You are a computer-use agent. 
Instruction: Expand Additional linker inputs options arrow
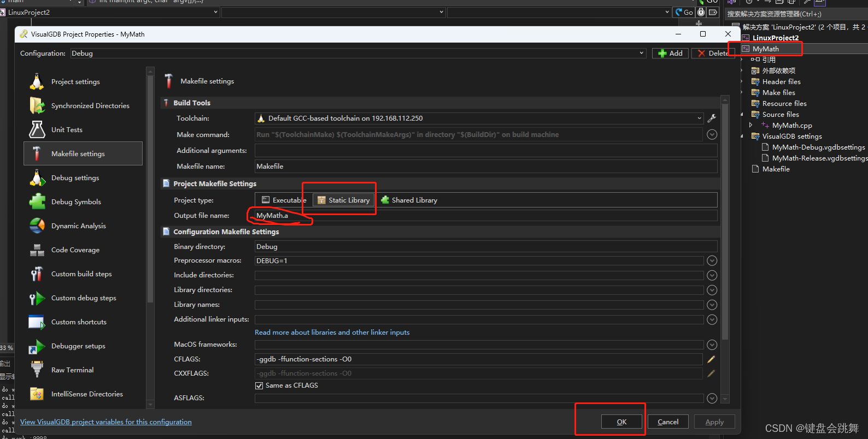[x=712, y=319]
